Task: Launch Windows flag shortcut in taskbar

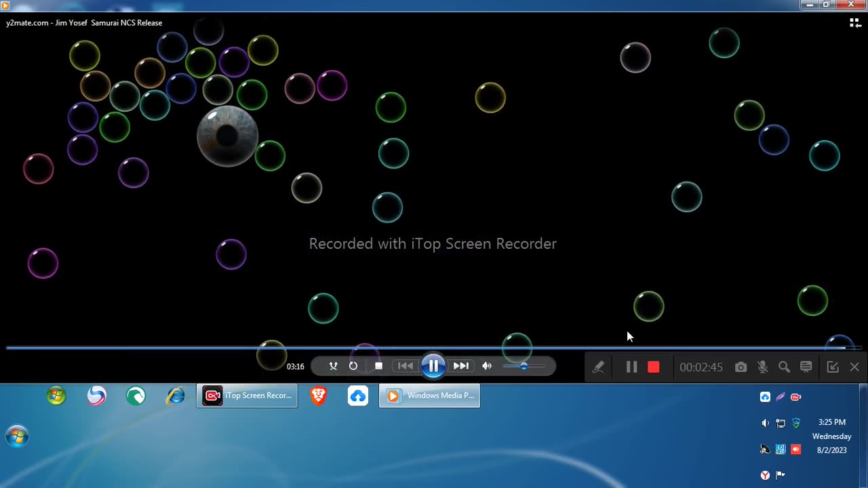Action: [56, 396]
